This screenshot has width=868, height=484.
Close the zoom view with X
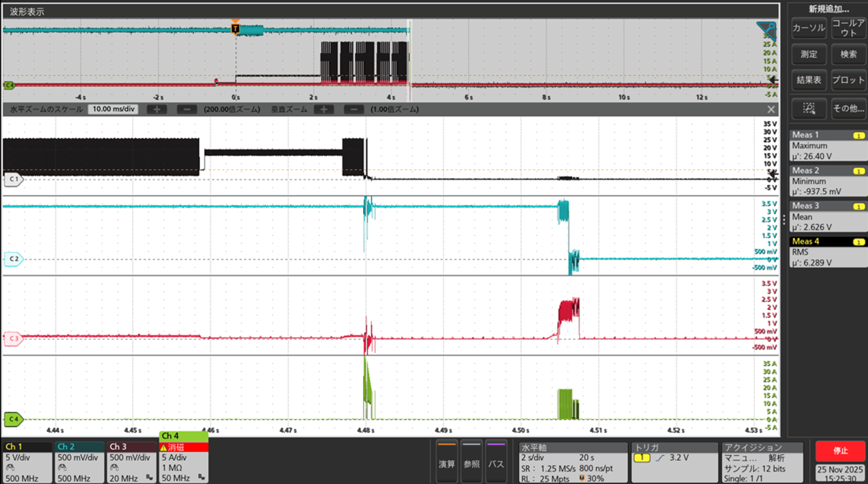pyautogui.click(x=771, y=109)
